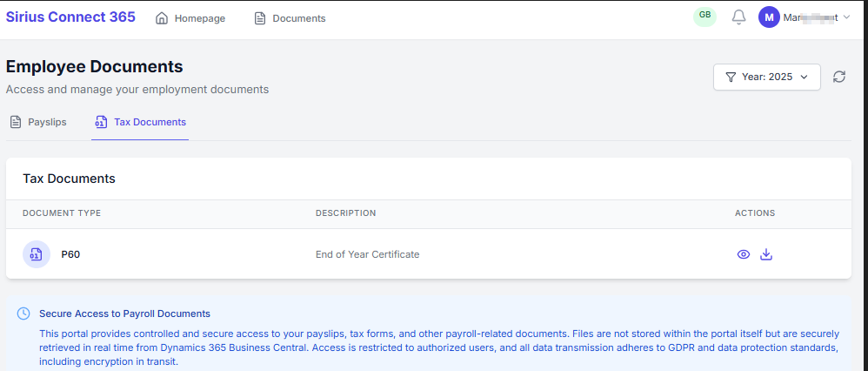Preview the P60 with the eye icon
Image resolution: width=868 pixels, height=371 pixels.
pos(744,254)
